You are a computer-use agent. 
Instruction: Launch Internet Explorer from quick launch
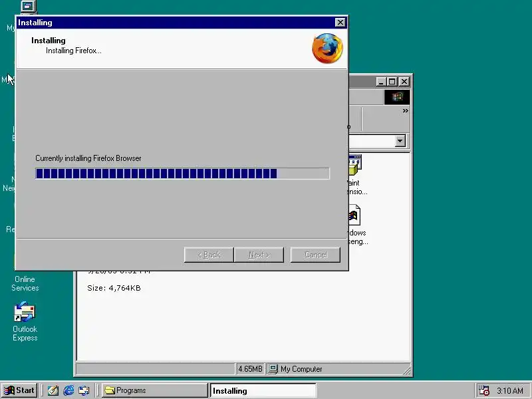(x=68, y=390)
